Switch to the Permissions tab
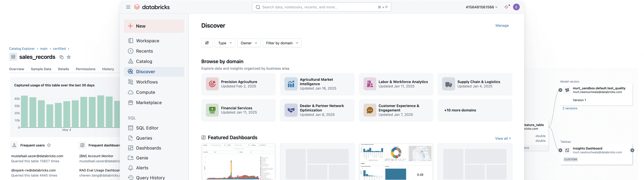 pyautogui.click(x=86, y=69)
